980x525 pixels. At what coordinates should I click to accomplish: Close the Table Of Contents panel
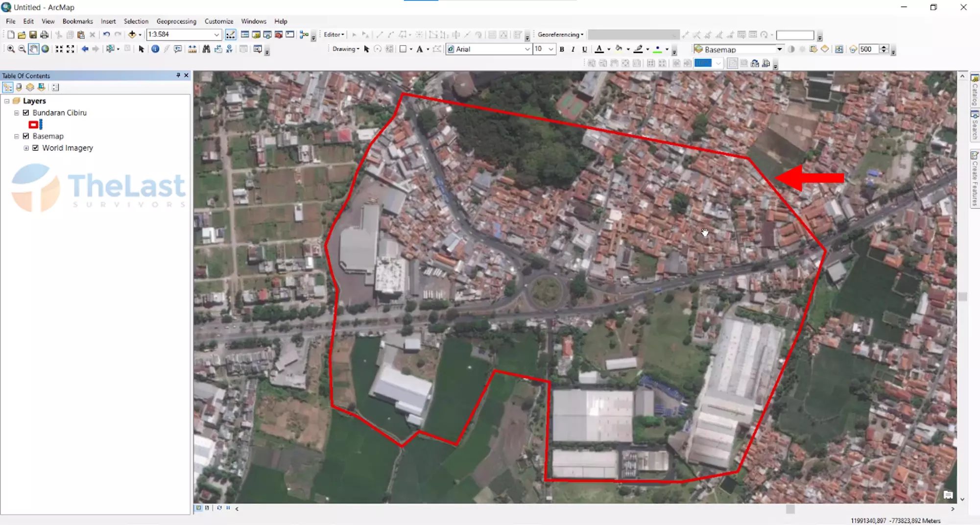pyautogui.click(x=186, y=75)
